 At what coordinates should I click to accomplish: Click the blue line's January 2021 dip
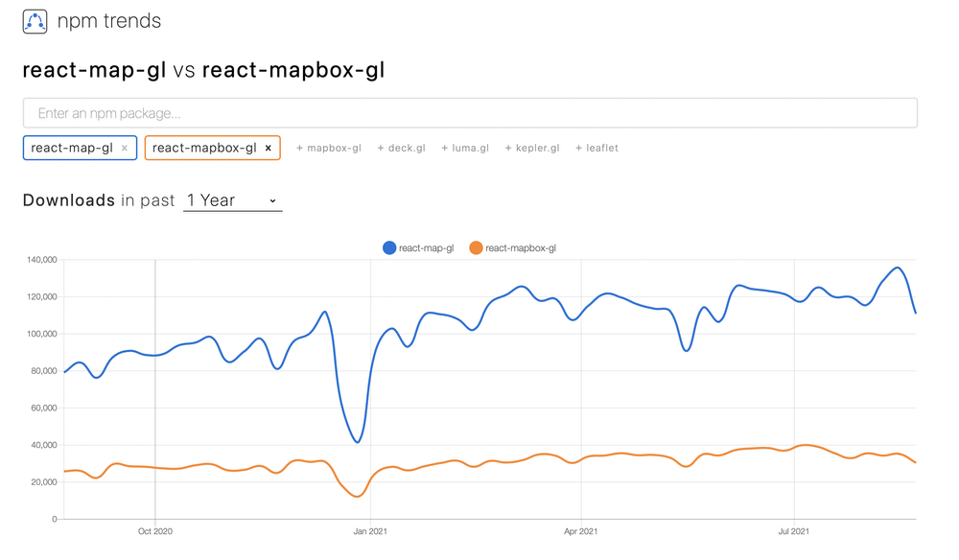coord(358,441)
